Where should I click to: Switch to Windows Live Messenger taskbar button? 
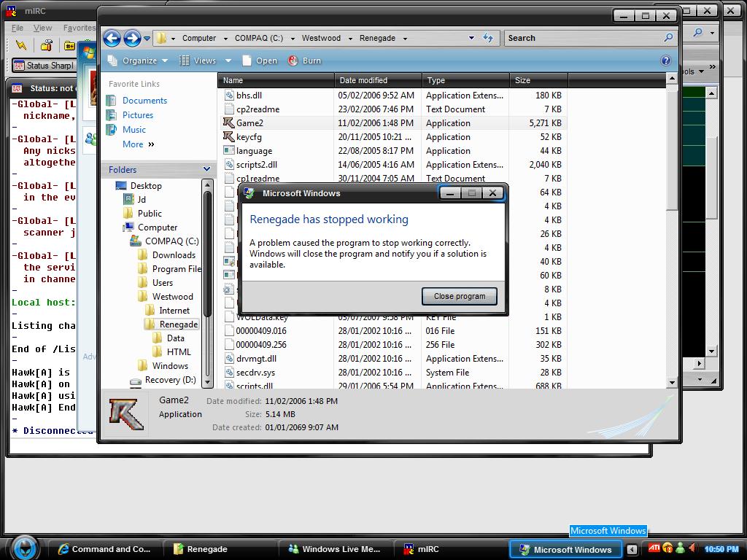click(334, 549)
